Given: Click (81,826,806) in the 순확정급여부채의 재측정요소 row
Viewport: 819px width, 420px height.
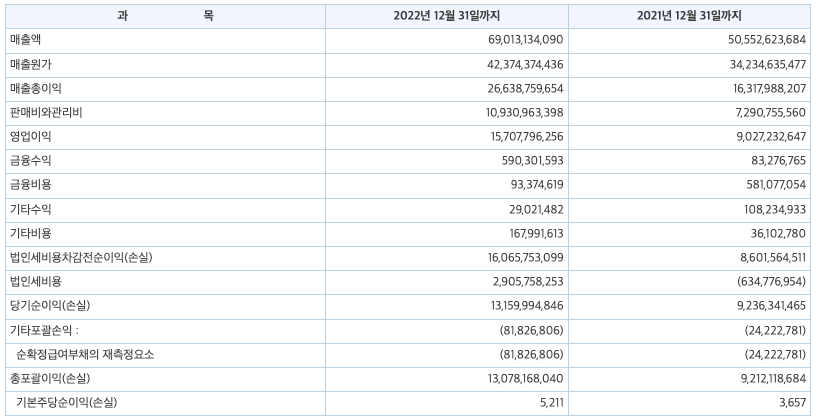Looking at the screenshot, I should 531,354.
